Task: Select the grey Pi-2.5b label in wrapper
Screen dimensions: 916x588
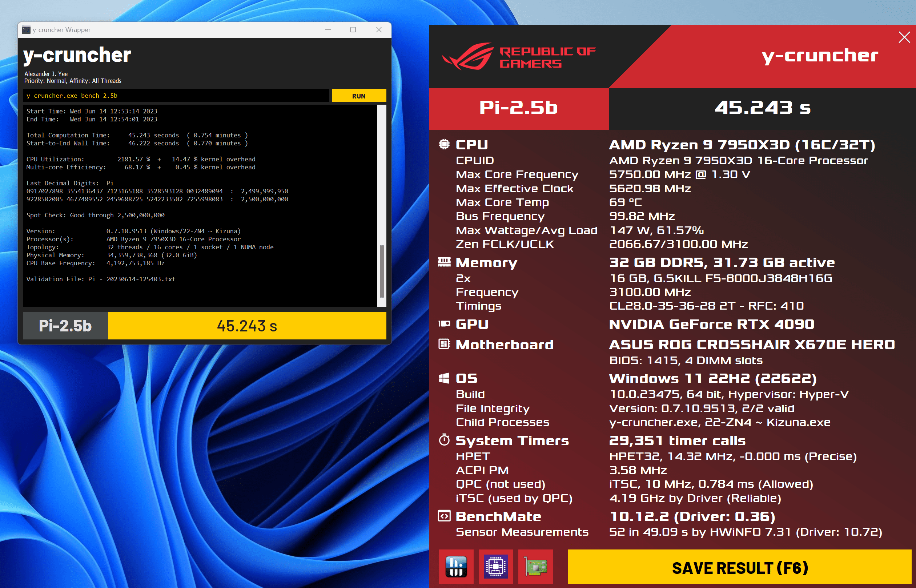Action: click(65, 326)
